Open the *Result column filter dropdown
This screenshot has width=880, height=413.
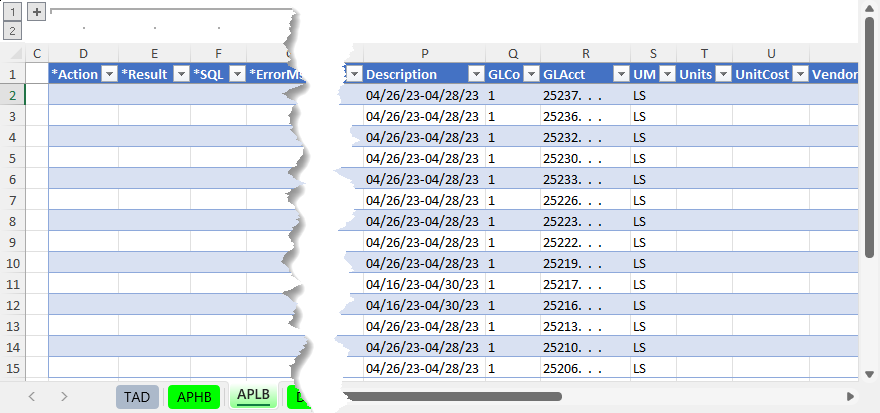181,74
